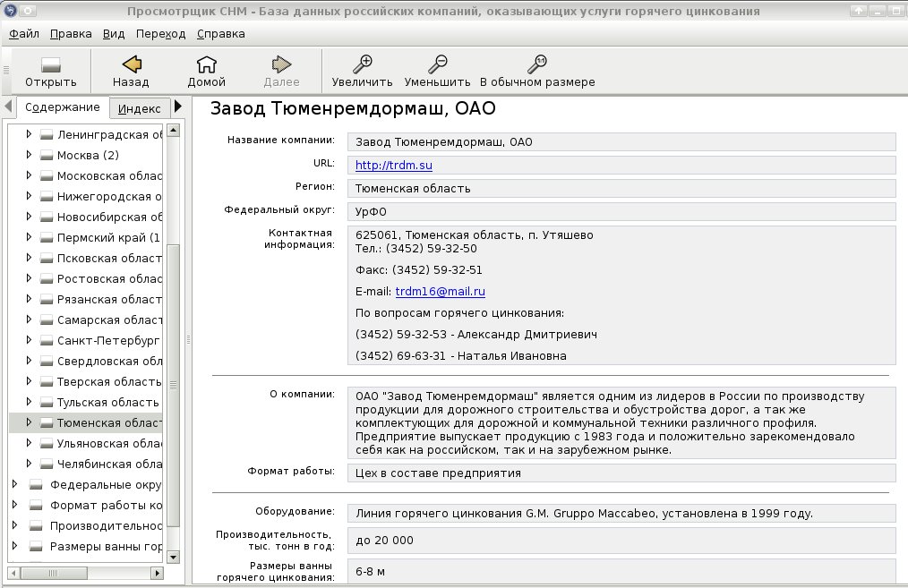Click the Открыть toolbar icon
The height and width of the screenshot is (588, 908).
coord(50,64)
